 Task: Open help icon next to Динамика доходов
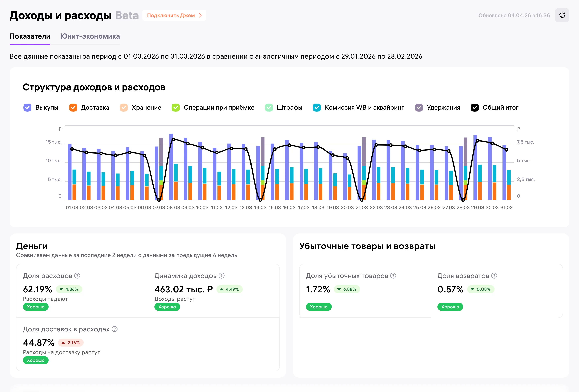pyautogui.click(x=222, y=276)
